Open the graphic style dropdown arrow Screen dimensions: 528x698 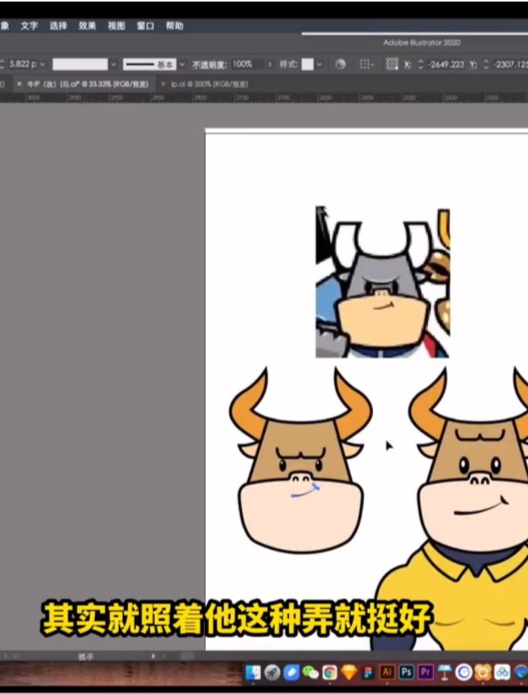point(319,65)
